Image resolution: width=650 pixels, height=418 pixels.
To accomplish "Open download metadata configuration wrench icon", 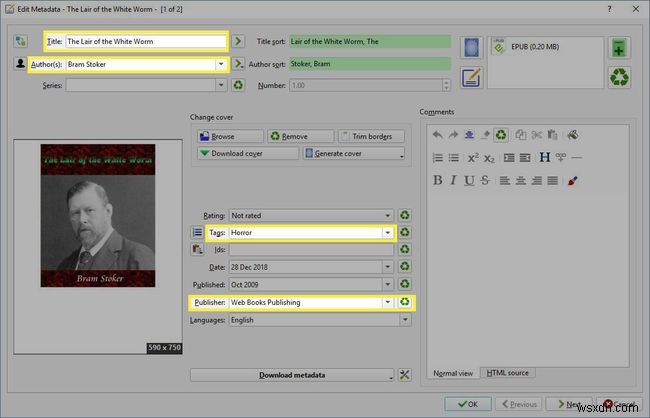I will 405,375.
